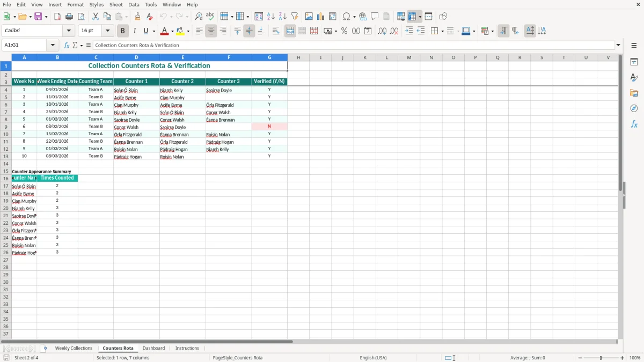The height and width of the screenshot is (362, 644).
Task: Open the Sheet menu
Action: point(116,4)
